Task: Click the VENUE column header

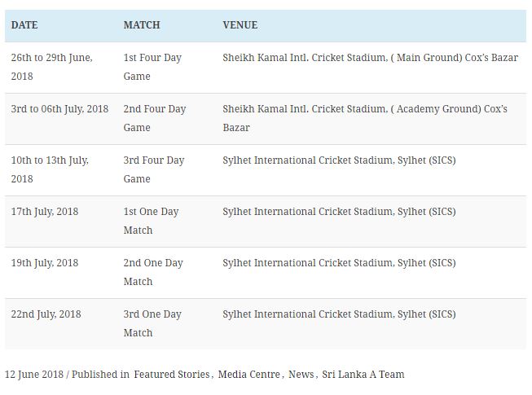Action: [x=240, y=25]
